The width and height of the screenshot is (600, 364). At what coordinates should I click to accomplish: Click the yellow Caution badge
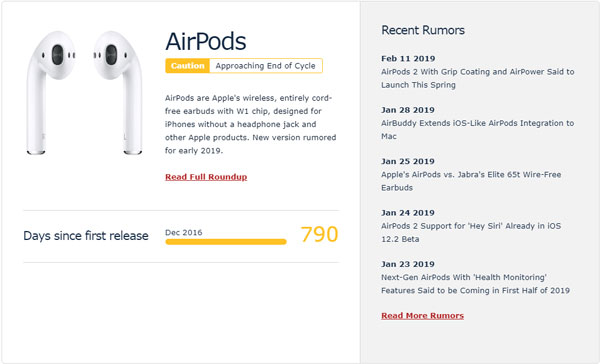(x=188, y=65)
